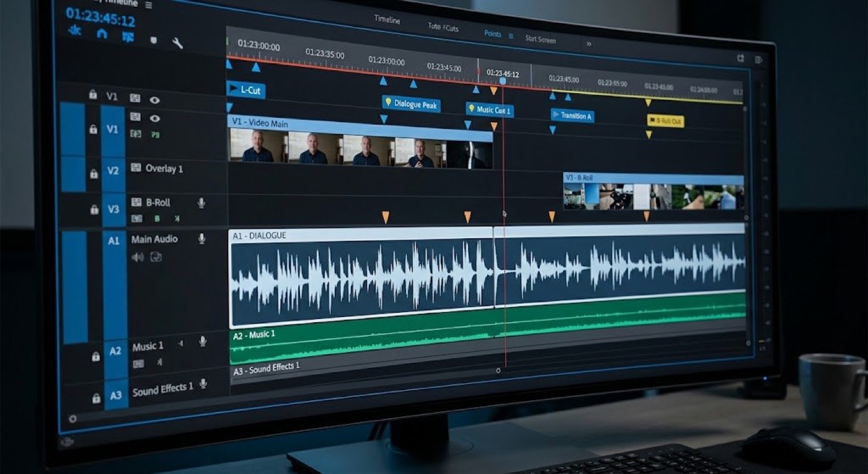Hide the gray V1 track with its eye
Screen dimensions: 868x474
(x=154, y=100)
